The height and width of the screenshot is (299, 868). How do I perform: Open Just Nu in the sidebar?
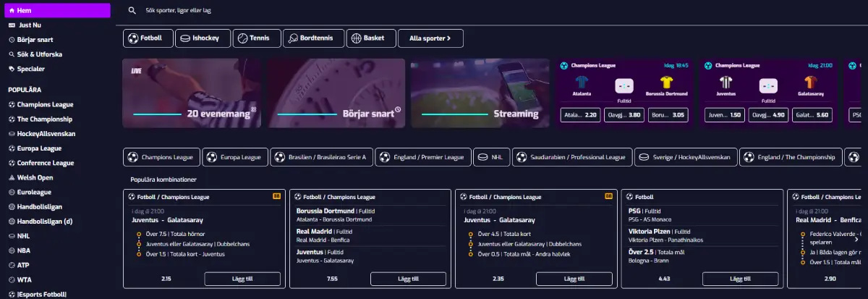pos(30,25)
